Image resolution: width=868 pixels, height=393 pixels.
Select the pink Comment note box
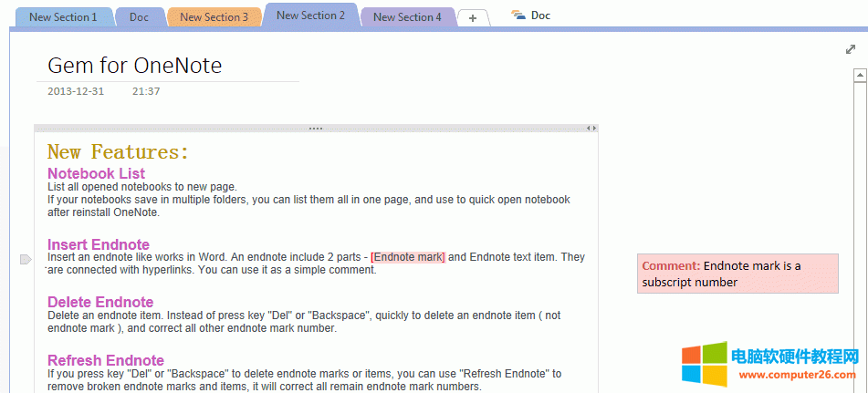[737, 274]
